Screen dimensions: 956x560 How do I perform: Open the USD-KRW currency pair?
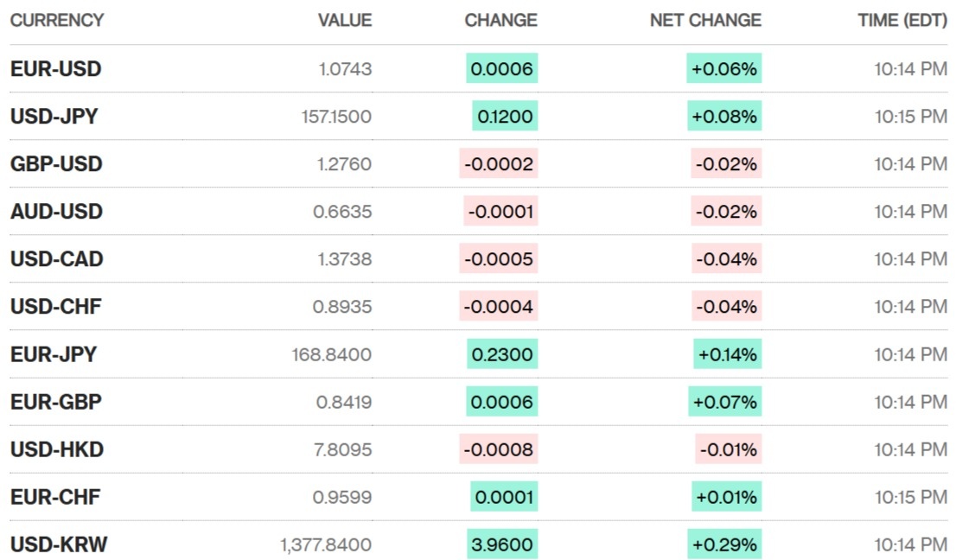coord(59,544)
